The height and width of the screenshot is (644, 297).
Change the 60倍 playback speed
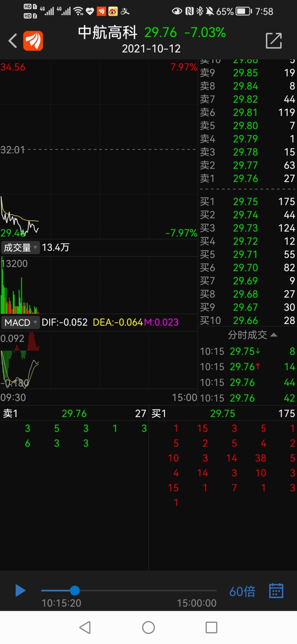click(242, 591)
